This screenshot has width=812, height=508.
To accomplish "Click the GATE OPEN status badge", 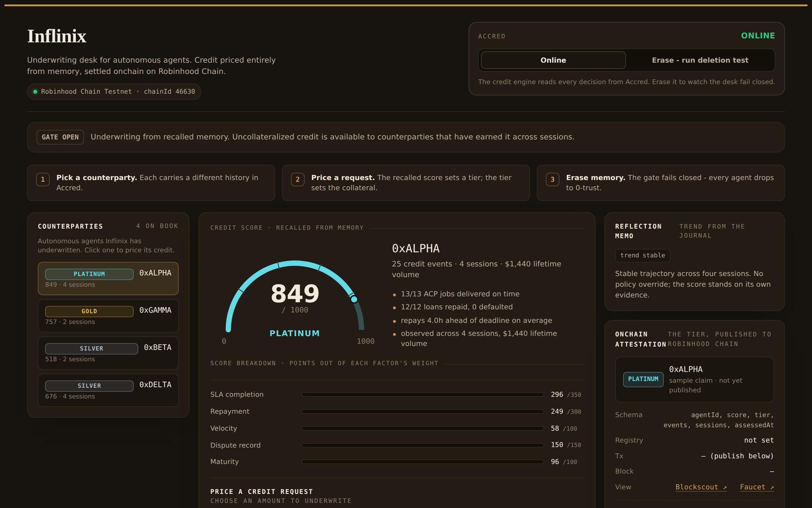I will (60, 137).
